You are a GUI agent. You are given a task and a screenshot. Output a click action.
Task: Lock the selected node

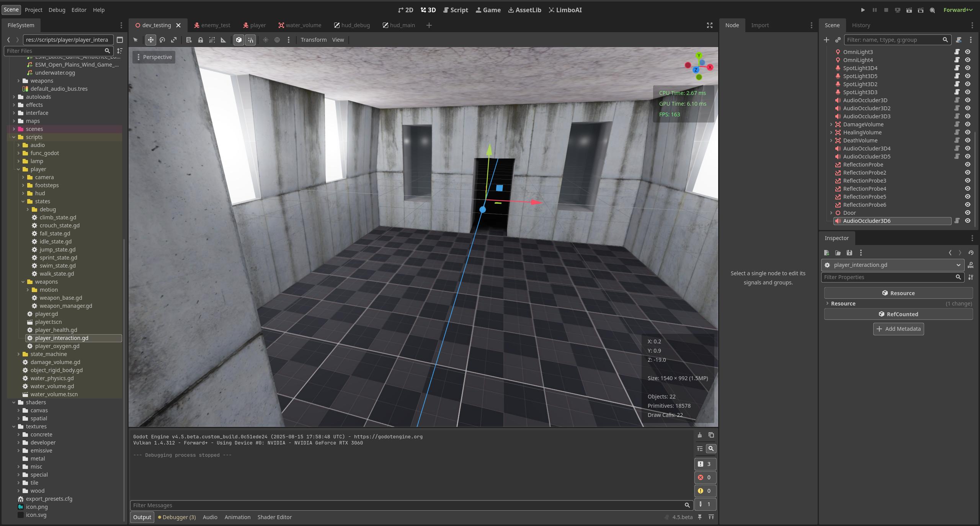200,40
